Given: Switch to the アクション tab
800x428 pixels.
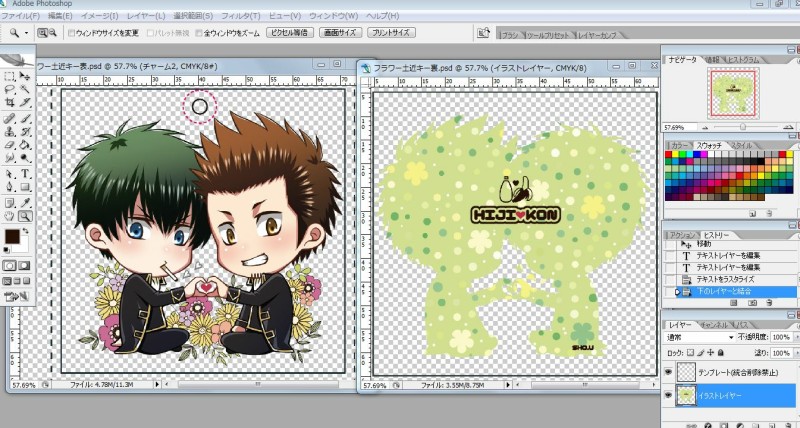Looking at the screenshot, I should point(682,235).
